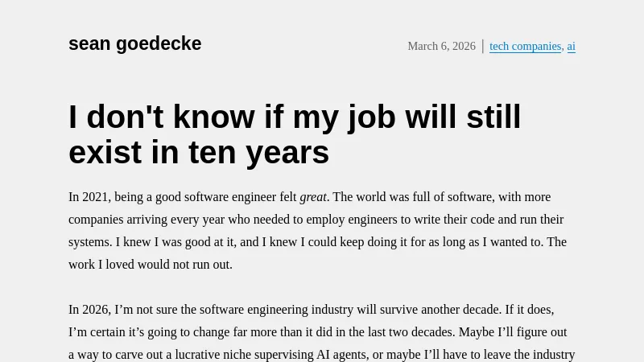Open the sean goedecke home link
The image size is (644, 362).
(134, 43)
